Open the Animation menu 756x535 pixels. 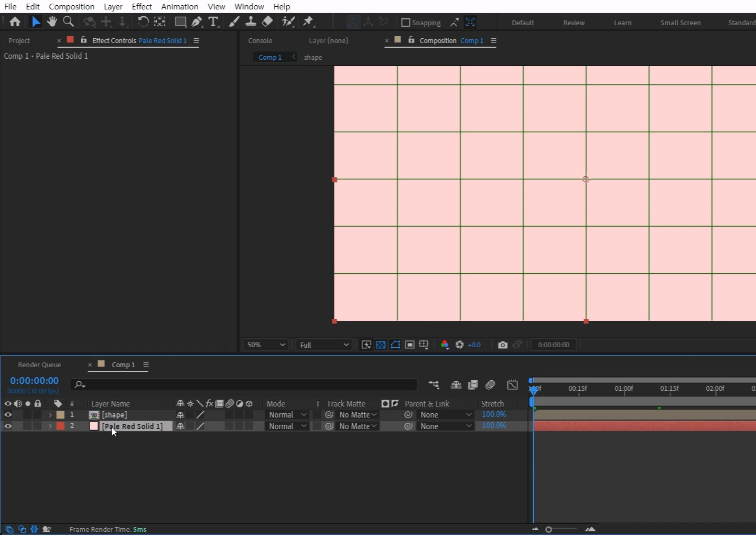179,6
